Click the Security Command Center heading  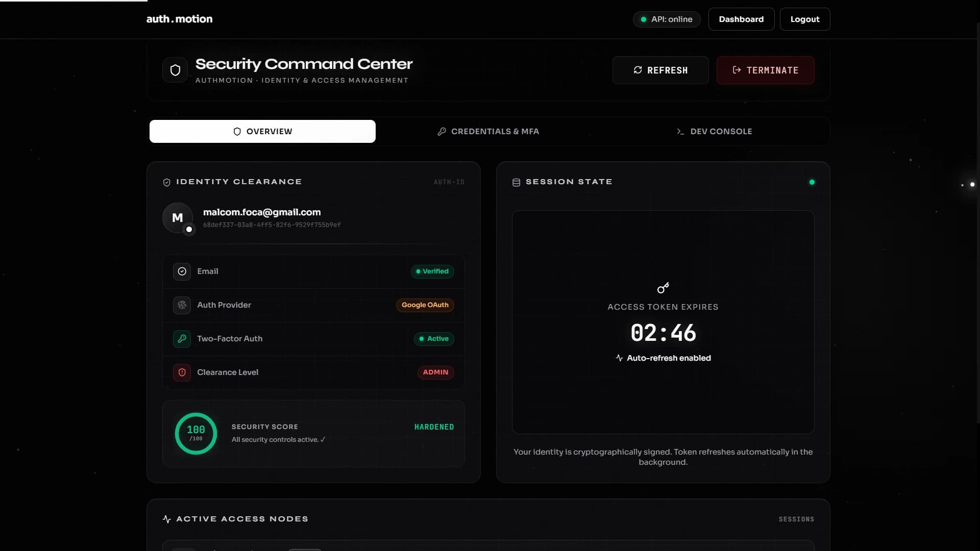(304, 64)
